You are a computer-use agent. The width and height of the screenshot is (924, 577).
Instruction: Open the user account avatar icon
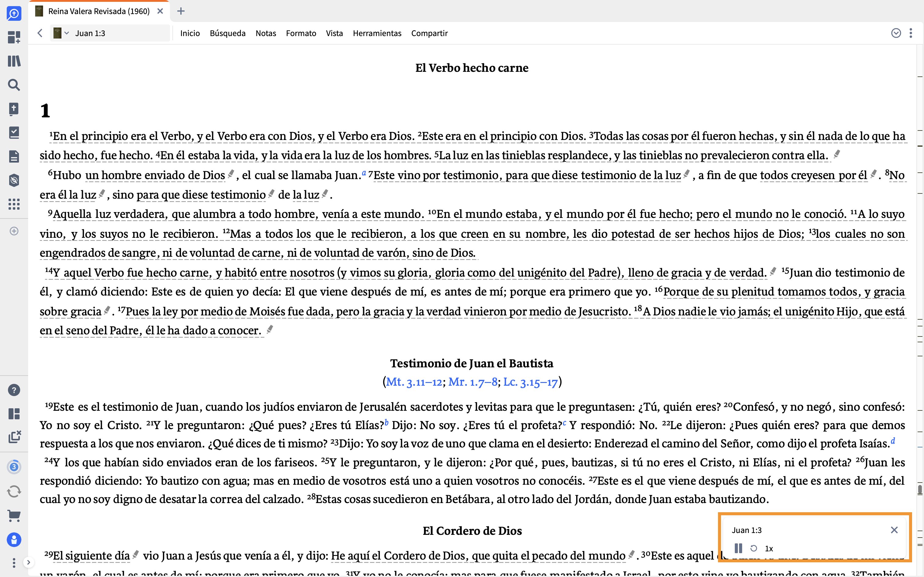(14, 540)
